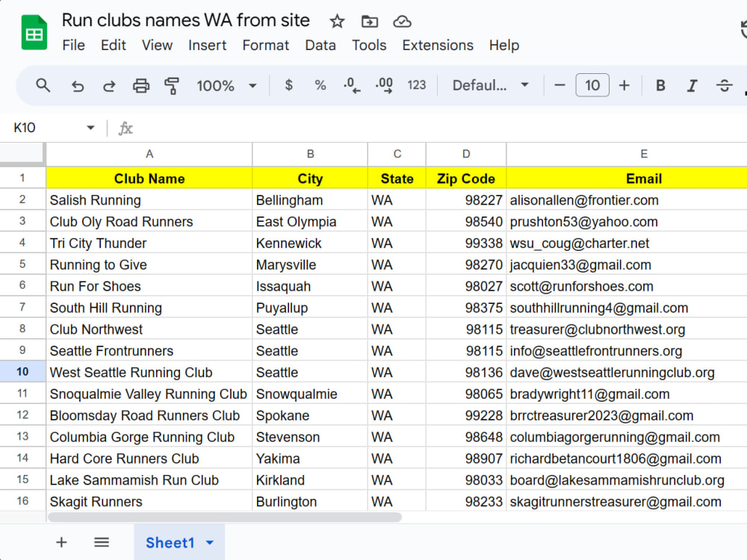Screen dimensions: 747x560
Task: Open the File menu
Action: [73, 46]
